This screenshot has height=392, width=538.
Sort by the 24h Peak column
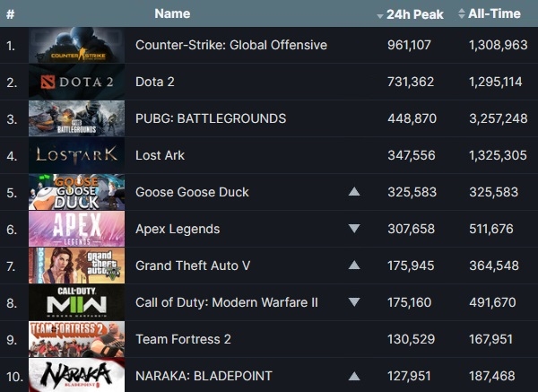pos(411,14)
